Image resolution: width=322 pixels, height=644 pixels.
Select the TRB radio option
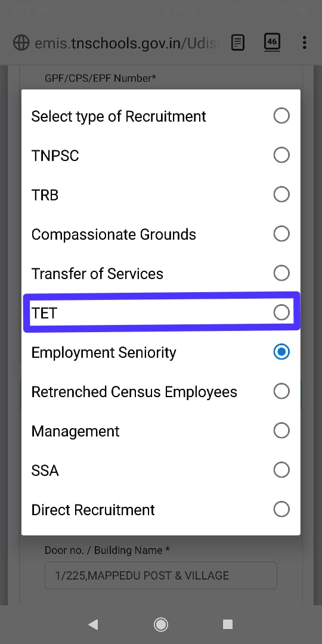click(281, 194)
